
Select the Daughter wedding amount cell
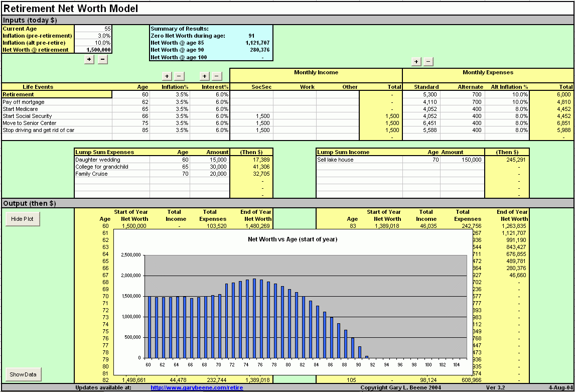(x=210, y=160)
